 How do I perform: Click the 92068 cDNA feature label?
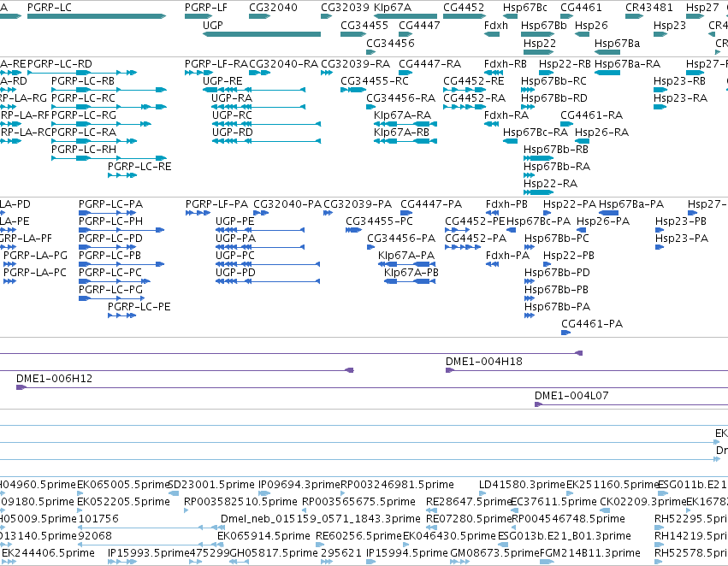click(x=95, y=536)
